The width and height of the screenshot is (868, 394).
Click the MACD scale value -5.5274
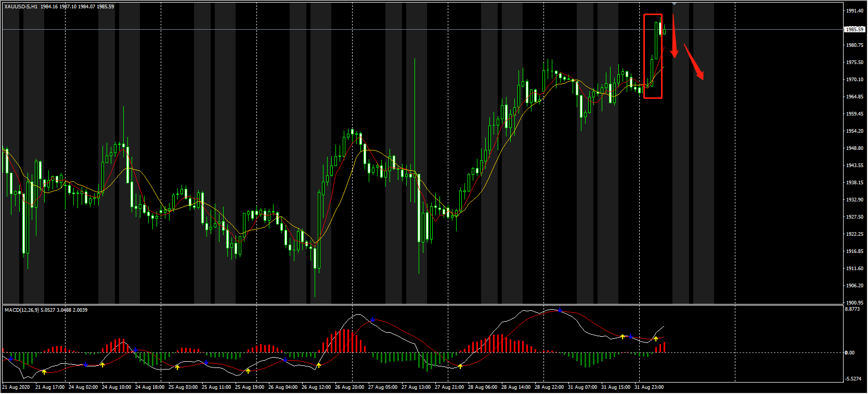tap(853, 379)
